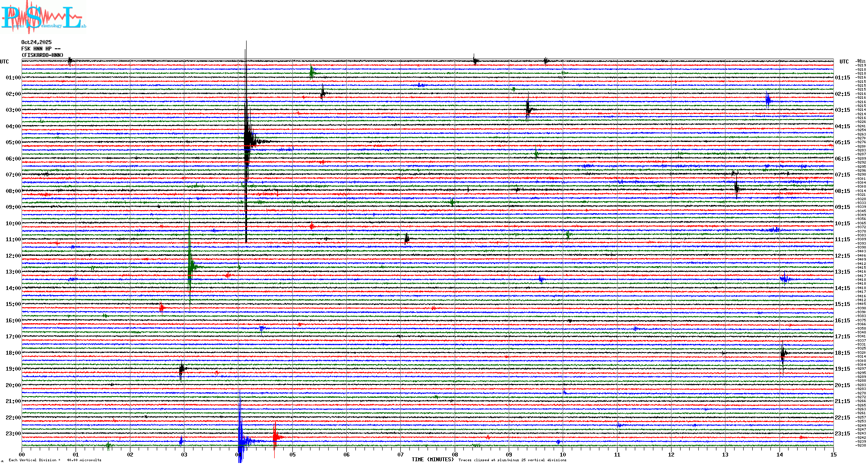Select the 12:00 hour label on left axis
This screenshot has height=466, width=868.
(13, 256)
